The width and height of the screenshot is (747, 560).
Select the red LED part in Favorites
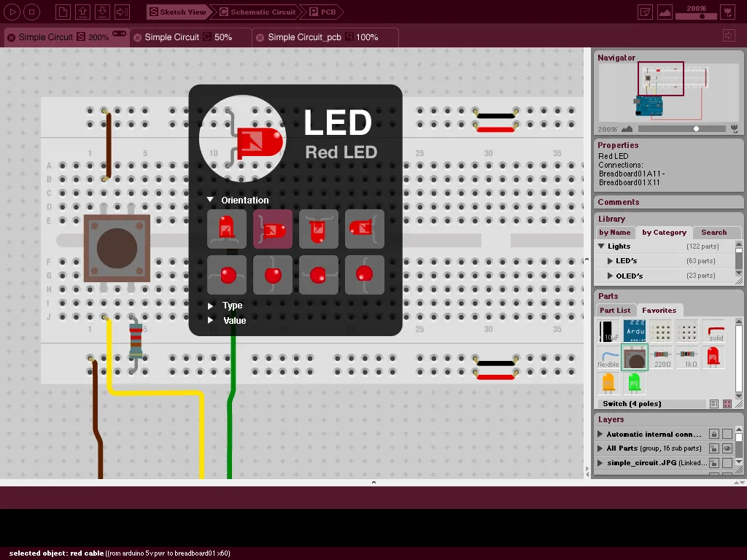(713, 357)
